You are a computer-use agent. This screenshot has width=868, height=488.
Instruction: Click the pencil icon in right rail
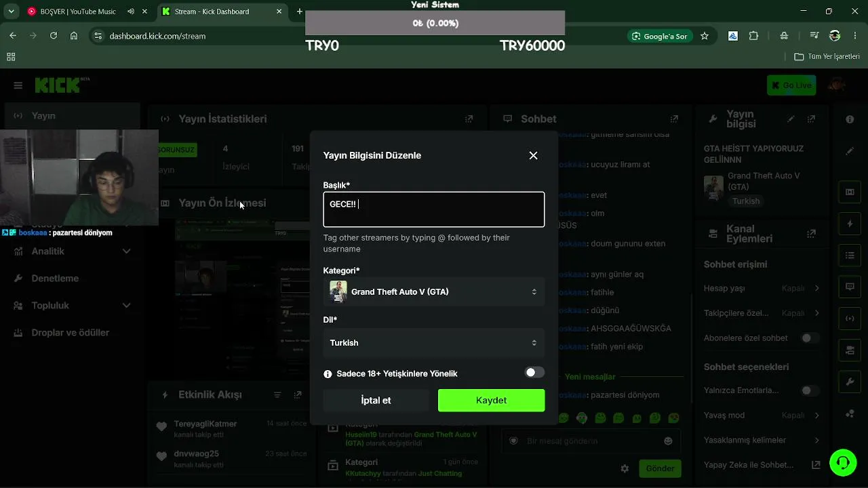coord(850,151)
